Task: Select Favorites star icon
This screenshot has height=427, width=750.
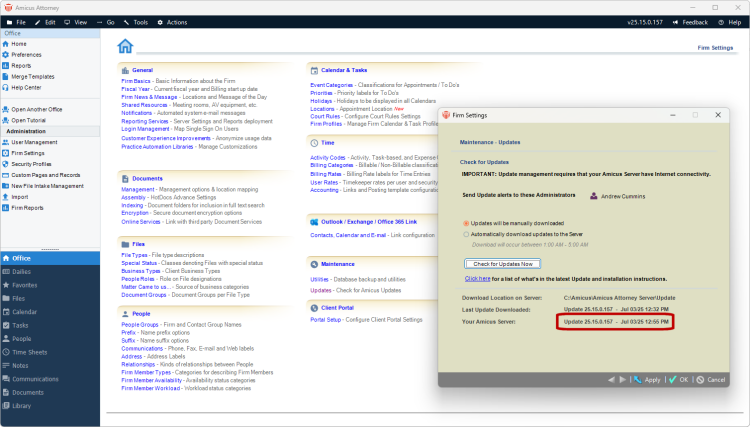Action: coord(6,285)
